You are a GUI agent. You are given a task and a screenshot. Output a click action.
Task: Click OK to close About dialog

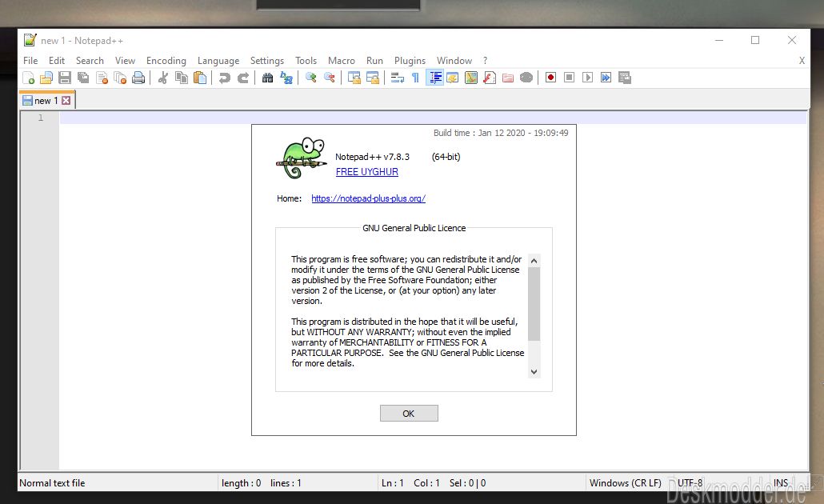click(409, 413)
